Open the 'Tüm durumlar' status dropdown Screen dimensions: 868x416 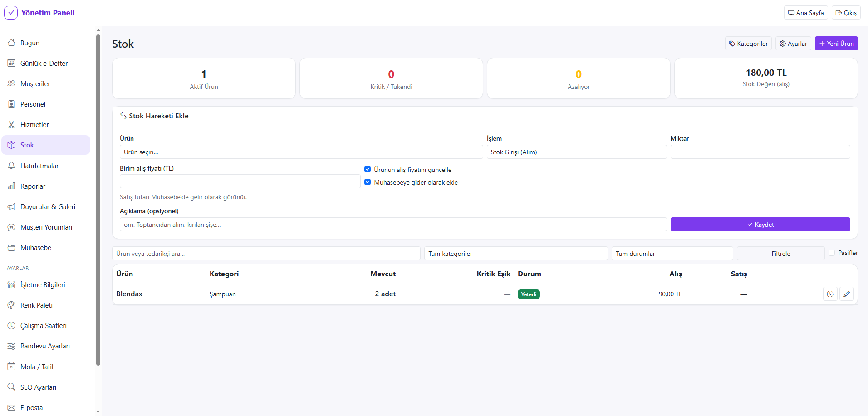pos(672,254)
